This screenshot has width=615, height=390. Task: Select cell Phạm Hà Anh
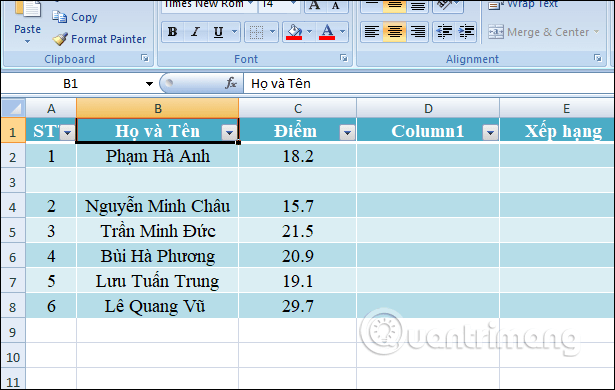coord(158,156)
